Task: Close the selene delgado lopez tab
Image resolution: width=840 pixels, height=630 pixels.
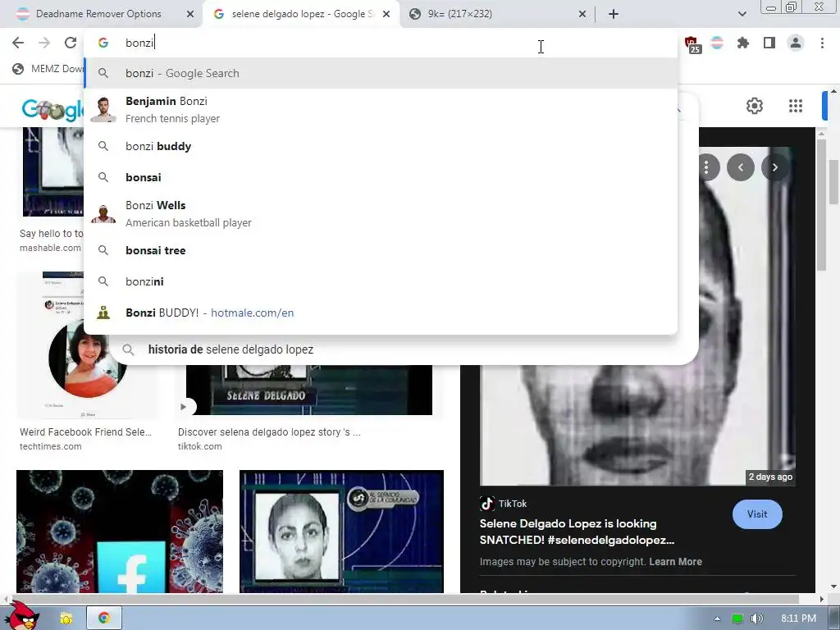Action: pyautogui.click(x=386, y=14)
